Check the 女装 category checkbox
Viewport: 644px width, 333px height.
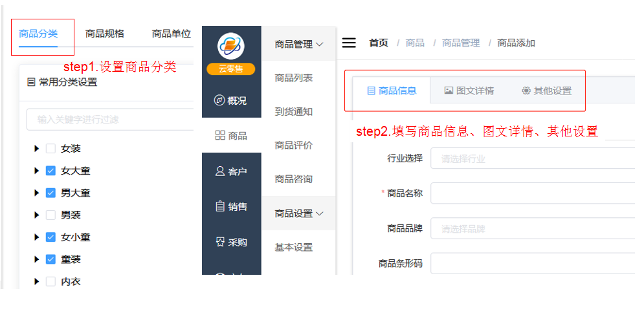pyautogui.click(x=50, y=149)
